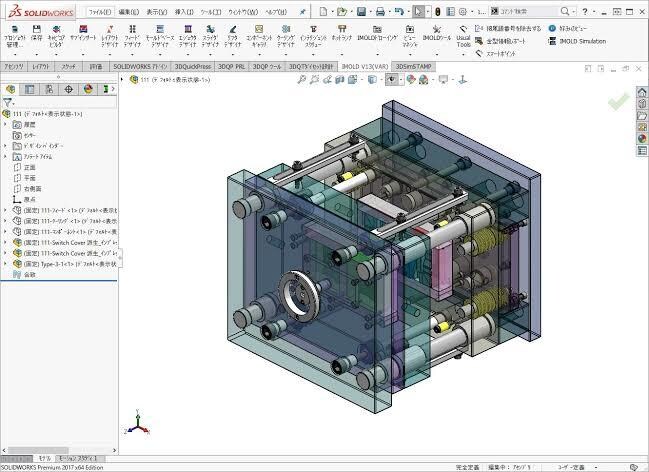
Task: Open the component gallery tool
Action: (259, 36)
